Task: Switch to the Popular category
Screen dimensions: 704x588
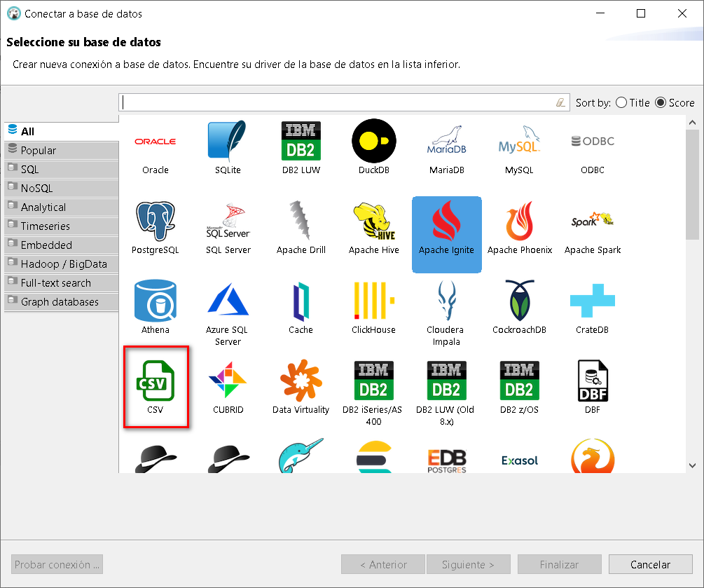Action: pos(62,151)
